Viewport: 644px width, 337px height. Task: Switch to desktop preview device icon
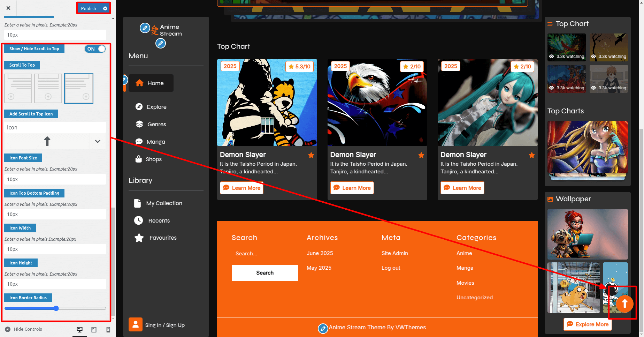[x=80, y=329]
